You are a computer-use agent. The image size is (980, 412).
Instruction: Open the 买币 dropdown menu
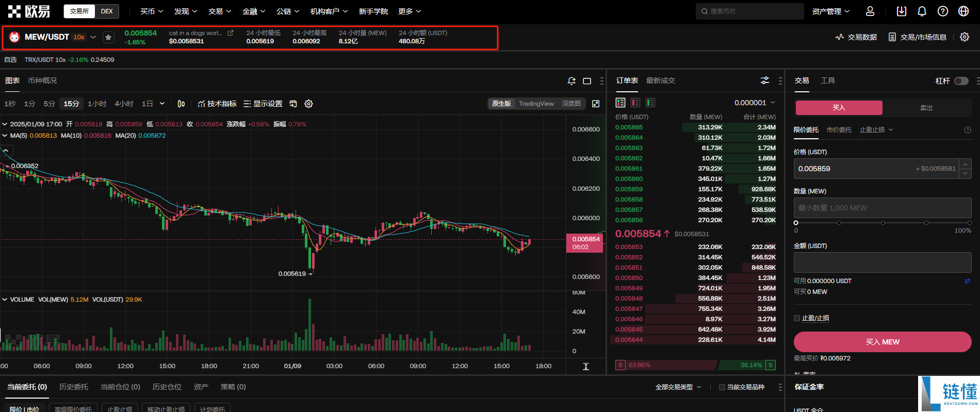pyautogui.click(x=152, y=11)
